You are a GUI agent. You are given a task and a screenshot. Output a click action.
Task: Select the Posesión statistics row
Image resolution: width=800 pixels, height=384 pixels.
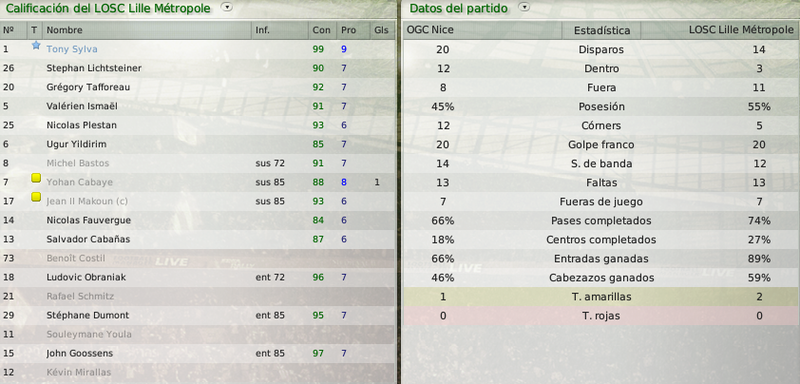coord(601,107)
